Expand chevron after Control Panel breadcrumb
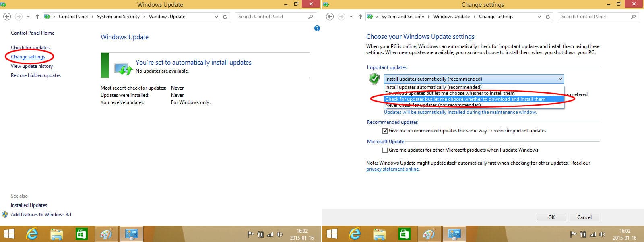644x242 pixels. tap(92, 17)
